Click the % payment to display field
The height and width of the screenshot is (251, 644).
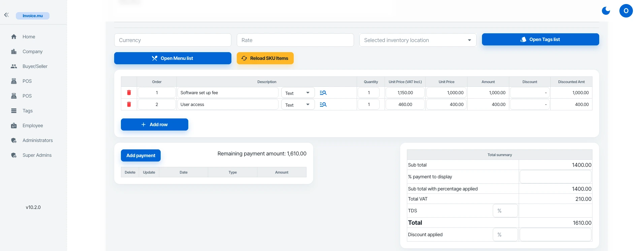click(555, 177)
